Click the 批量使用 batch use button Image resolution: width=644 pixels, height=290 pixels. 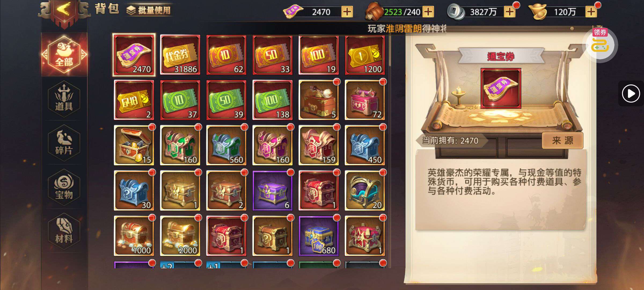point(148,10)
